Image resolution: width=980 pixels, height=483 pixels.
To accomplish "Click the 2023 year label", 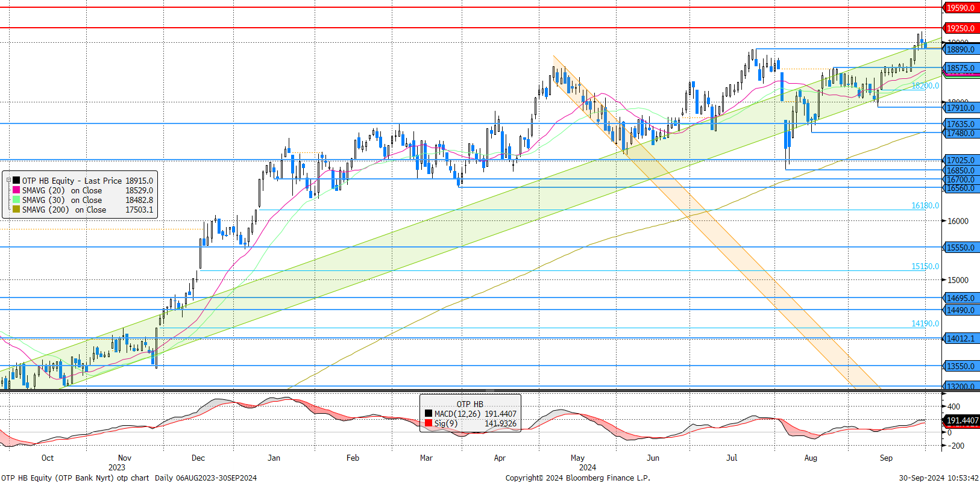I will coord(117,467).
